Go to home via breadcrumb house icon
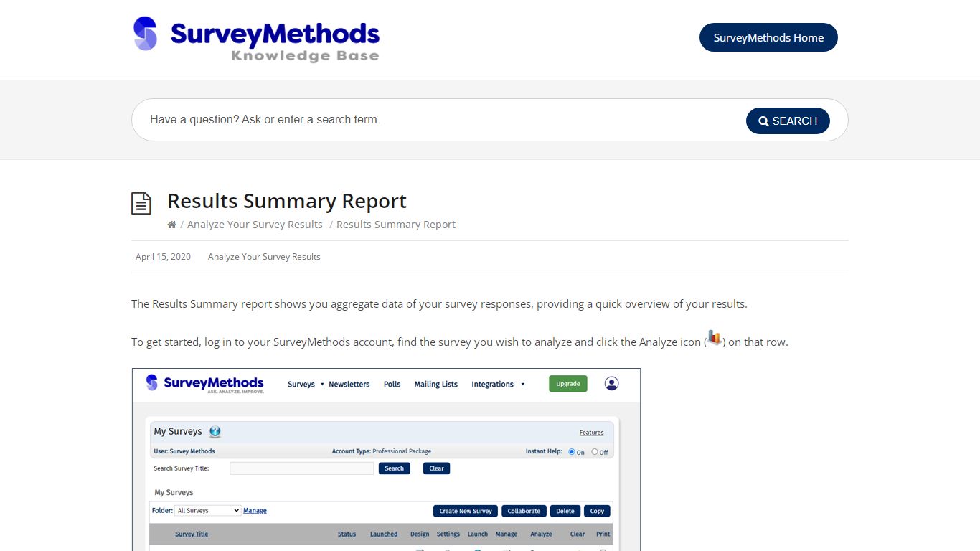 171,225
